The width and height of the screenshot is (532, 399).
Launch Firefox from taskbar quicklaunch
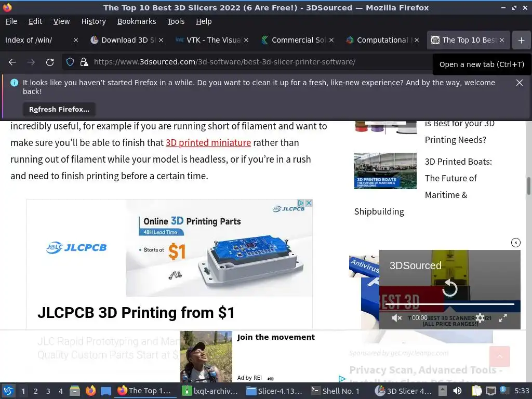(90, 391)
